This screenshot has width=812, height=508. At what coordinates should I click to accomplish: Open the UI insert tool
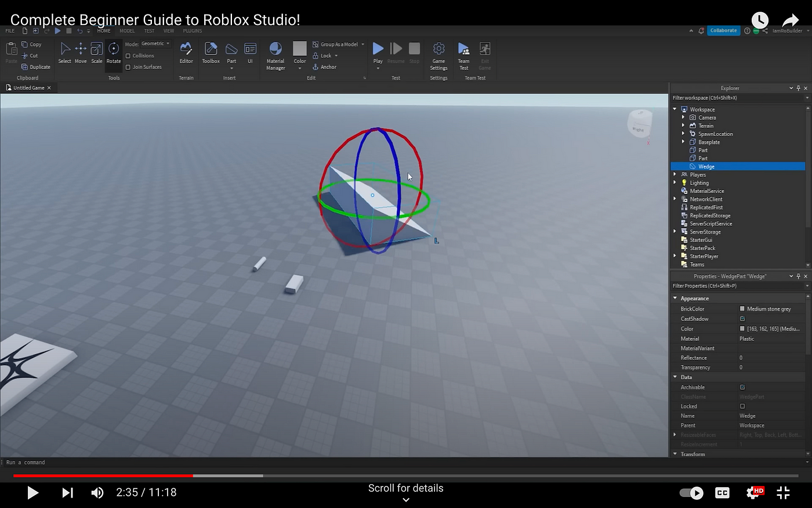250,53
